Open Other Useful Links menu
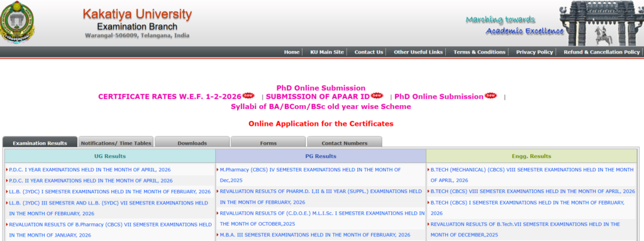Viewport: 644px width, 241px height. click(x=418, y=52)
